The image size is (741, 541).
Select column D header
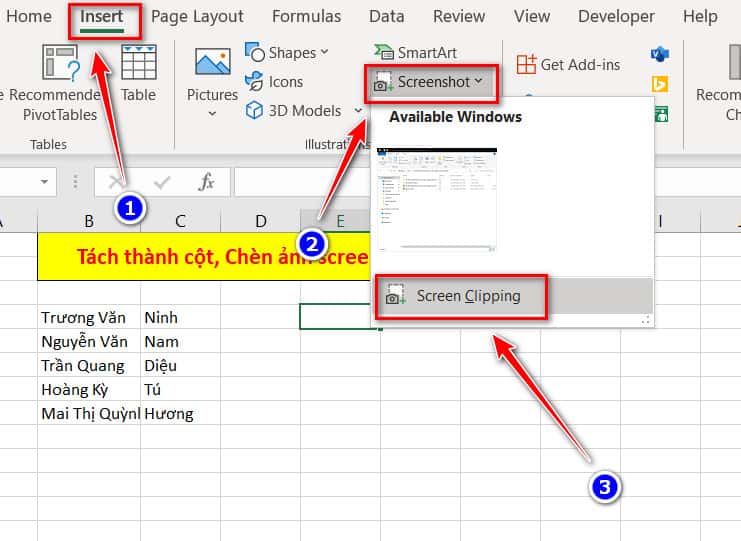click(260, 221)
